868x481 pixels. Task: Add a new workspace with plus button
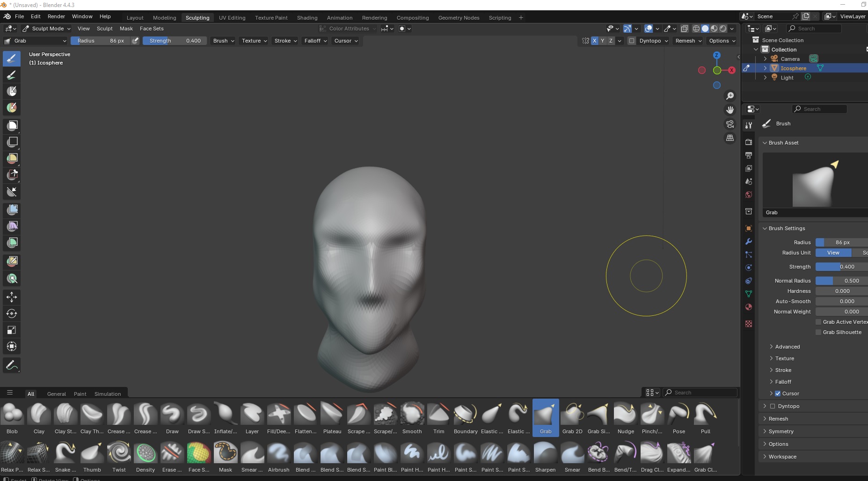coord(521,18)
